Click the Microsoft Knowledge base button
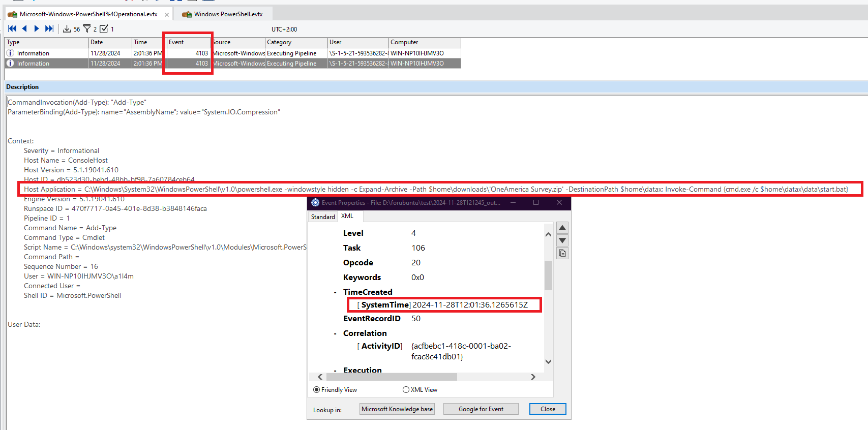Image resolution: width=868 pixels, height=430 pixels. (397, 409)
